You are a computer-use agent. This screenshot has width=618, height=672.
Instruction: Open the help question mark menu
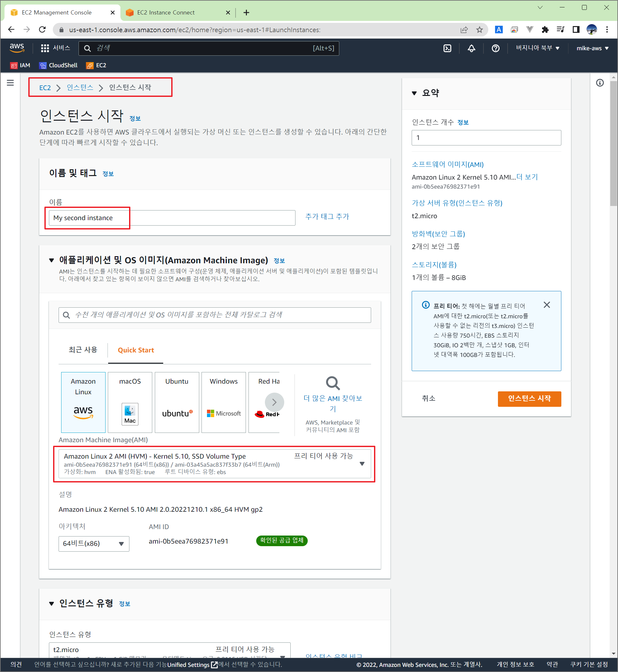(495, 48)
